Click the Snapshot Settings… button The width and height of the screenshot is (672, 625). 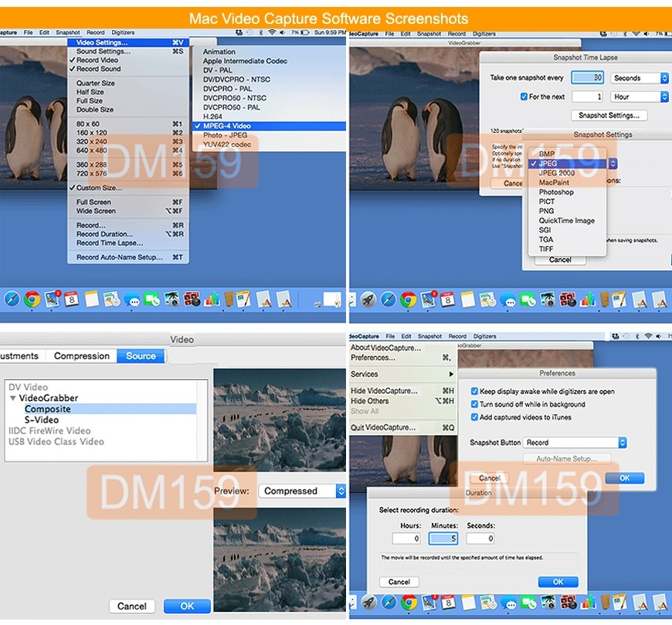tap(609, 115)
